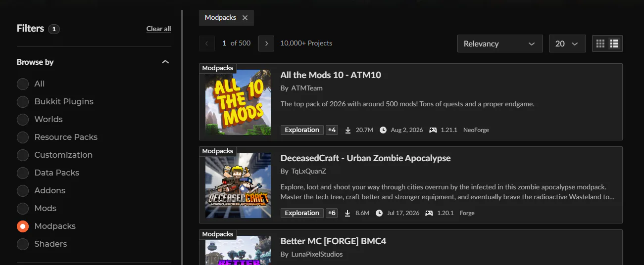The height and width of the screenshot is (265, 644).
Task: Click the page number 1 field
Action: coord(224,43)
